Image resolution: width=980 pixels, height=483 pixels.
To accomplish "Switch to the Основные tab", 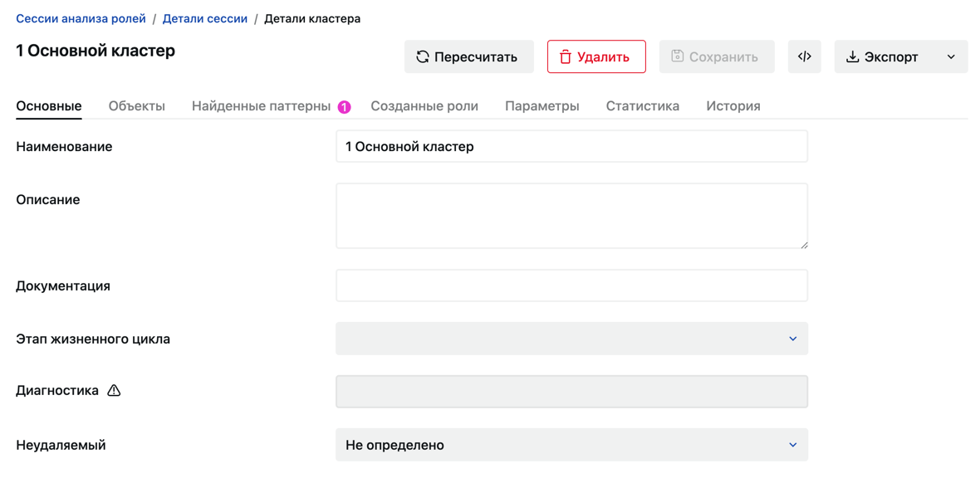I will pos(49,106).
